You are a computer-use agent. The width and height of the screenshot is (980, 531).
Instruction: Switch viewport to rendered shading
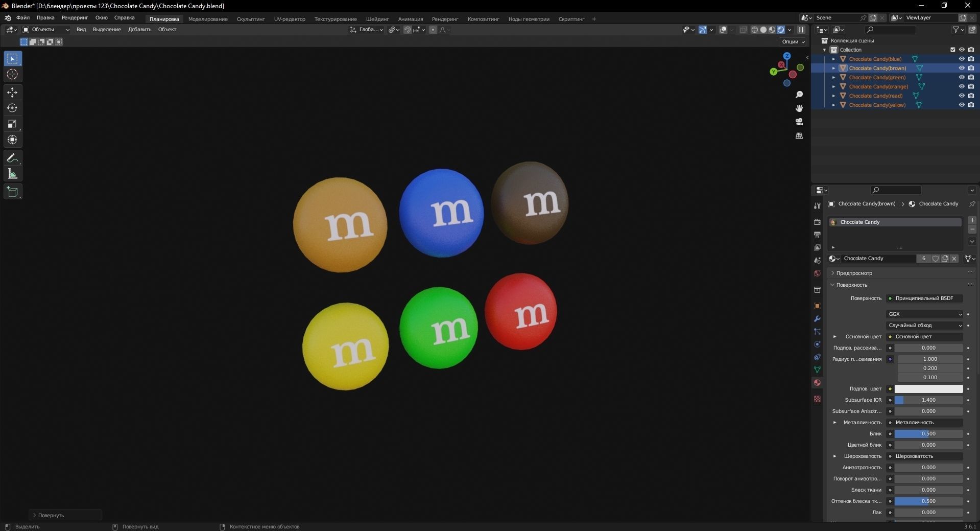point(781,30)
